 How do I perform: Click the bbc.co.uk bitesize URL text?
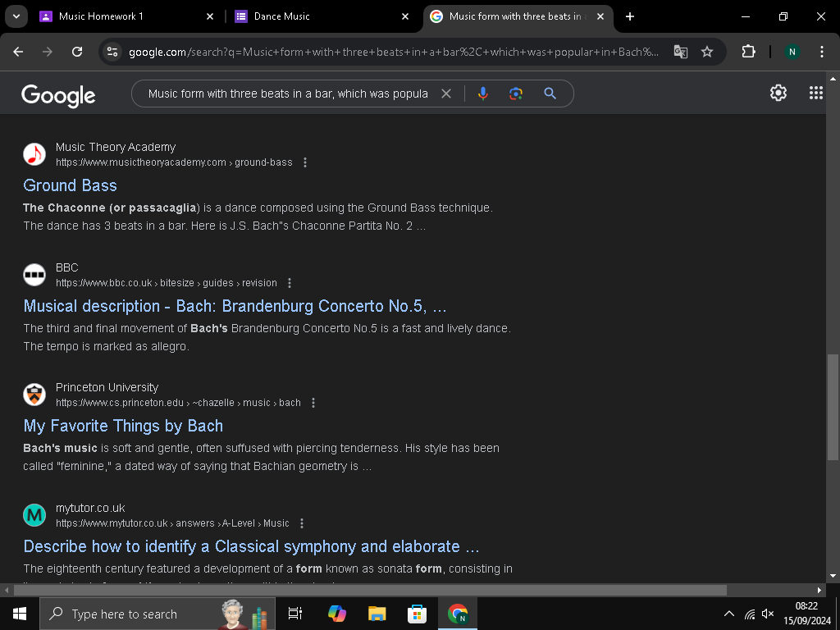pyautogui.click(x=167, y=283)
